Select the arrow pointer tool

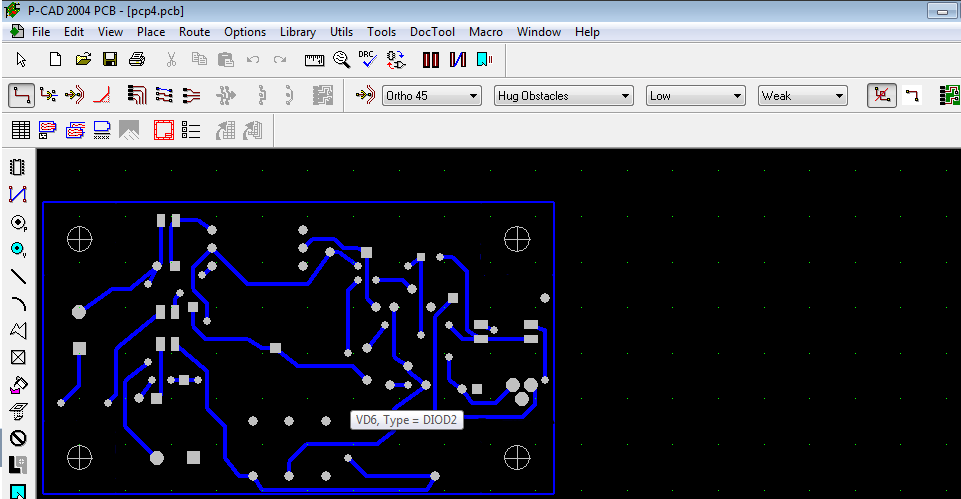21,59
